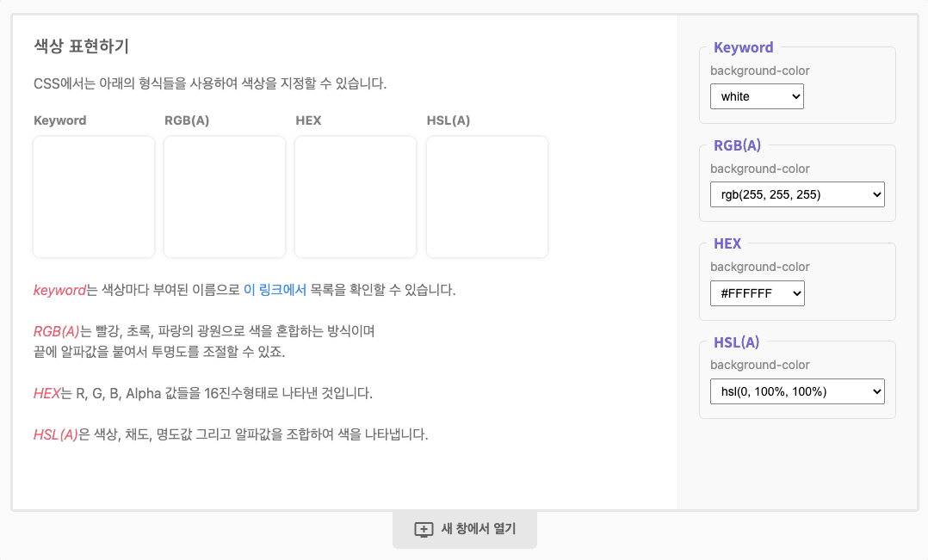Click the red 'HSL(A)' term in the description
This screenshot has width=928, height=560.
tap(55, 434)
